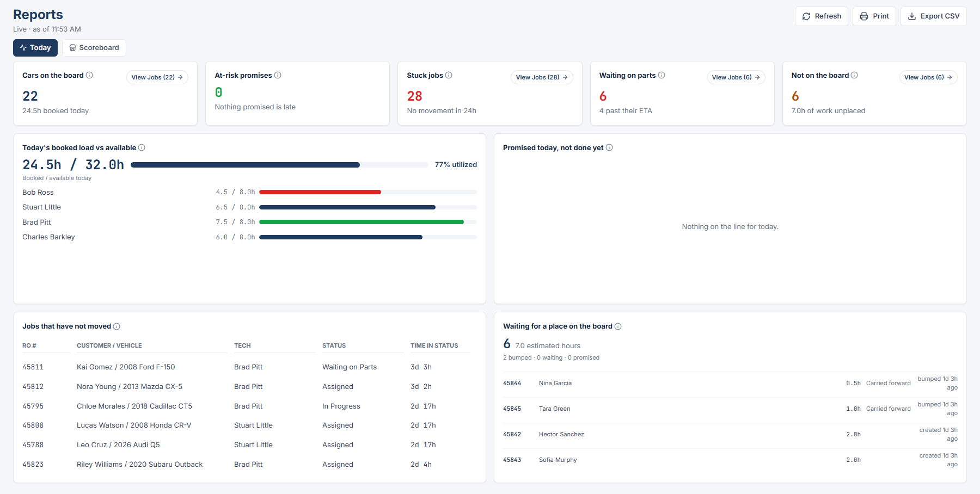Open View Jobs (28) for stuck jobs
This screenshot has height=494, width=980.
tap(542, 77)
